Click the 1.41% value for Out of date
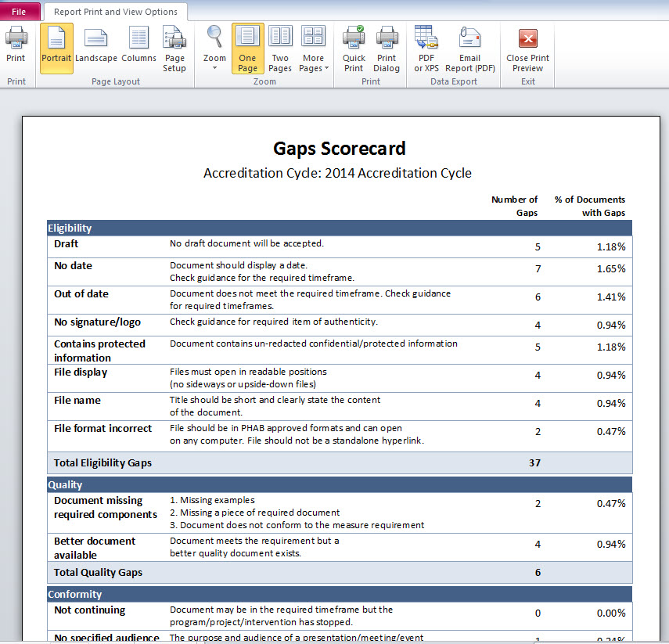This screenshot has width=669, height=644. point(611,297)
